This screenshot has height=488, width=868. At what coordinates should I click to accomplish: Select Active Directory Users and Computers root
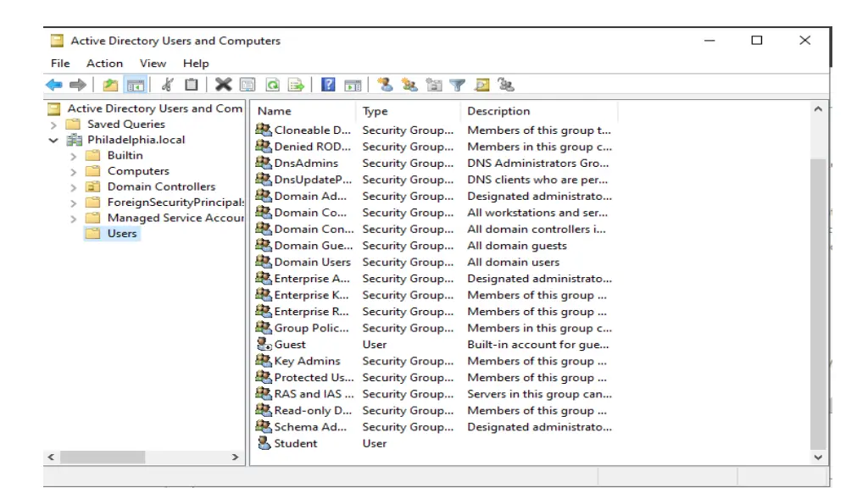pos(155,108)
